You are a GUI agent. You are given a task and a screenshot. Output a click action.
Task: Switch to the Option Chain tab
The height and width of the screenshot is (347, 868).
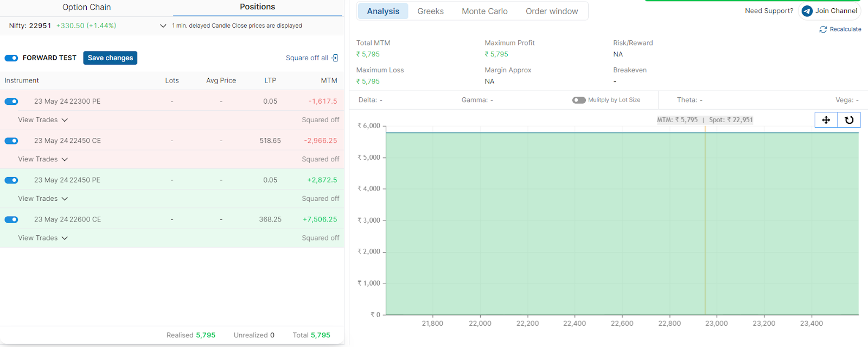point(86,7)
